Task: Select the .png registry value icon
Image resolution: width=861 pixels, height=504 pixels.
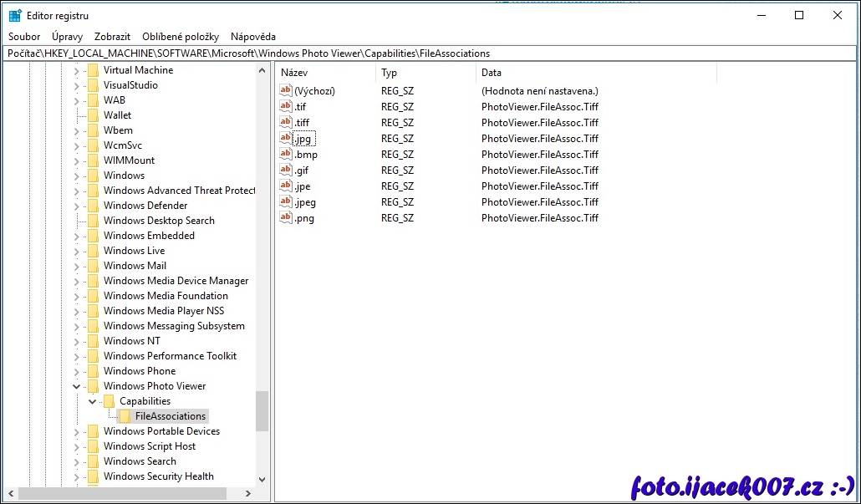Action: coord(286,218)
